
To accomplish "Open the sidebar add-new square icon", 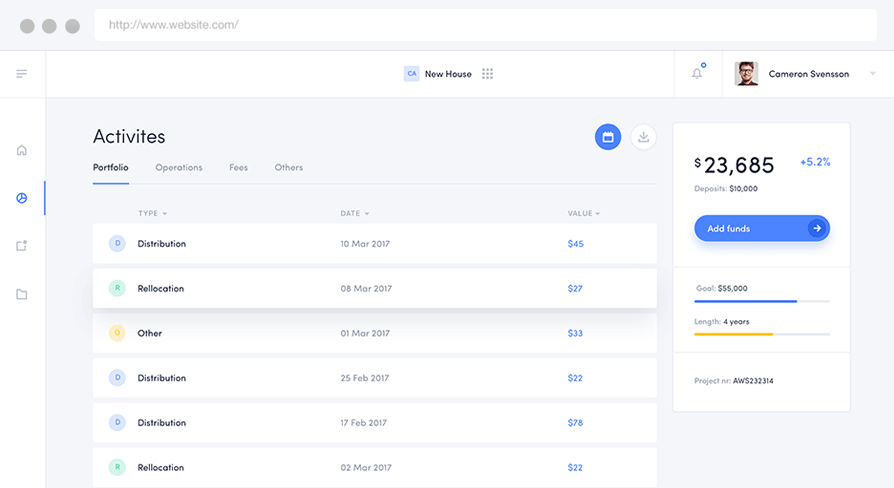I will 22,246.
